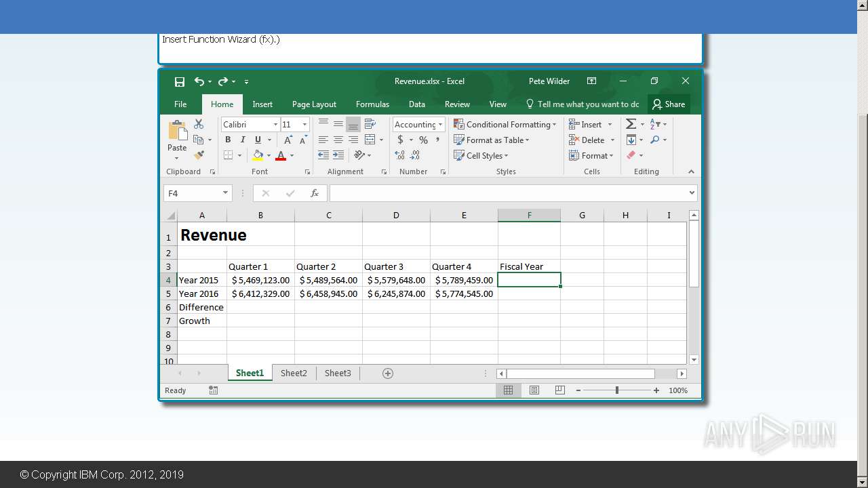Click the Align Right icon
868x488 pixels.
coord(353,140)
